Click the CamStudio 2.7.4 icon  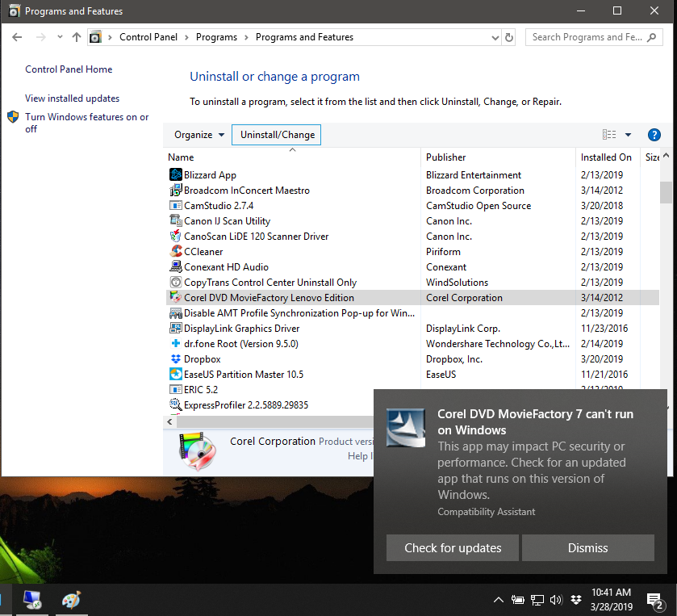point(176,205)
